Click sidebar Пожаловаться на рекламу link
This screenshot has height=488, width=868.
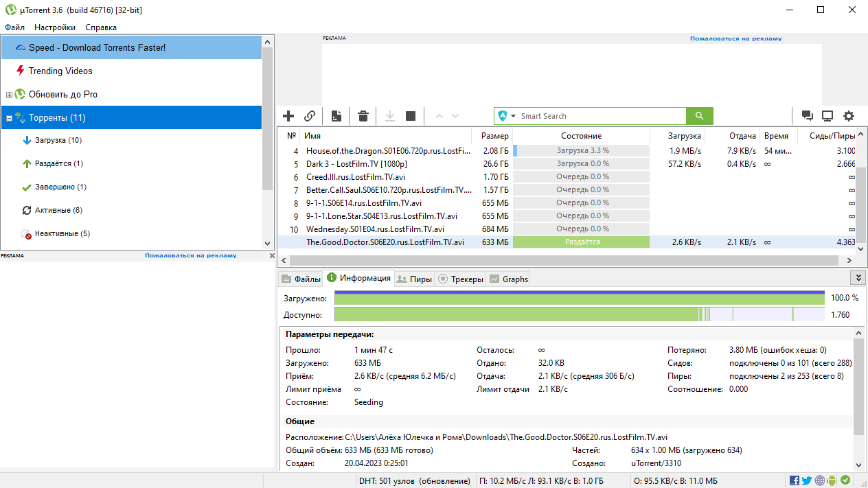[190, 255]
